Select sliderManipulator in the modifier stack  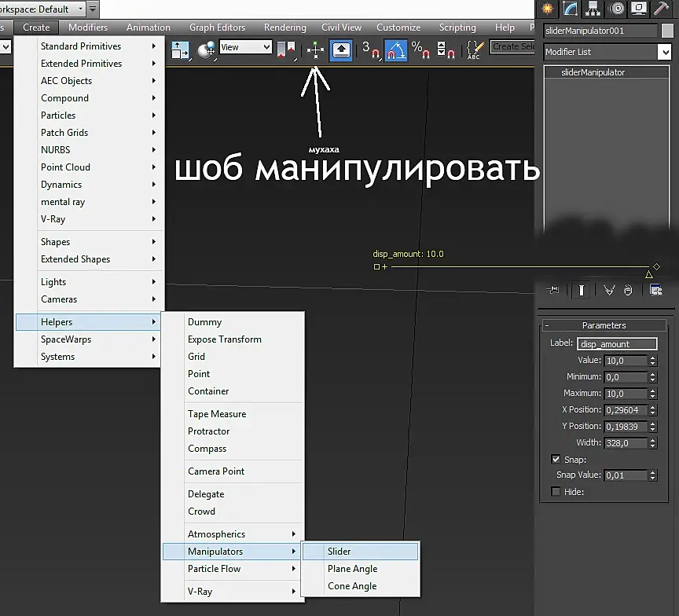[593, 72]
